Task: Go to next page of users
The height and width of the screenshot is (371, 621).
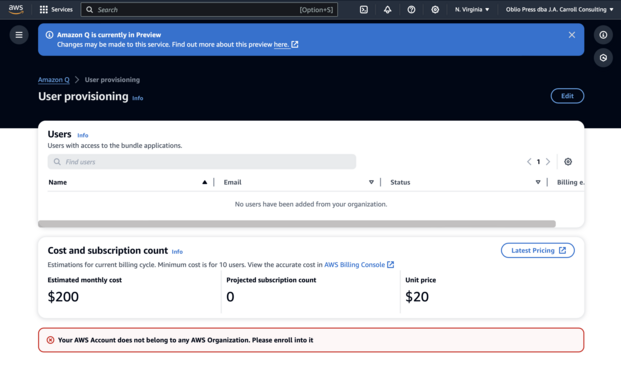Action: pyautogui.click(x=548, y=162)
